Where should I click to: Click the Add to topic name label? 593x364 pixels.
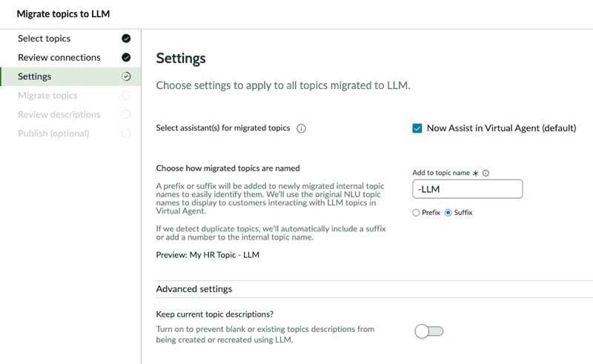click(441, 173)
